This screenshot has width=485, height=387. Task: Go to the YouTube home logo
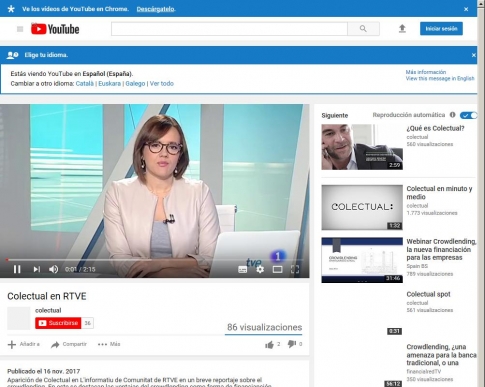pyautogui.click(x=55, y=29)
